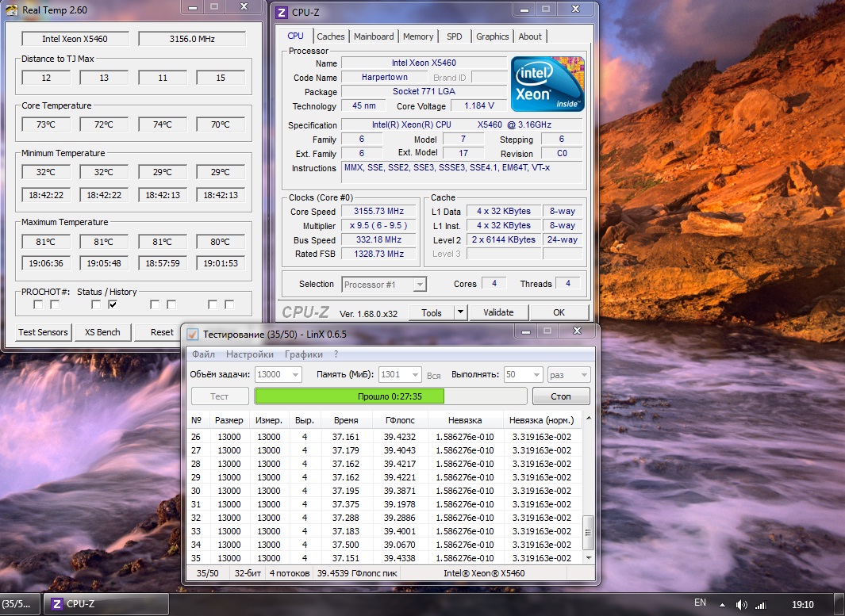
Task: Click the Core Speed 3155.73 MHz value
Action: click(378, 211)
